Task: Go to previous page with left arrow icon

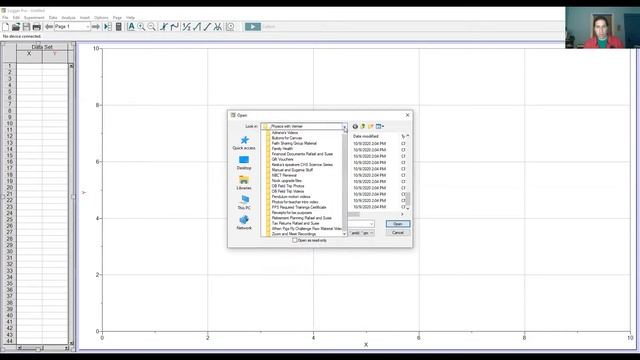Action: click(49, 27)
